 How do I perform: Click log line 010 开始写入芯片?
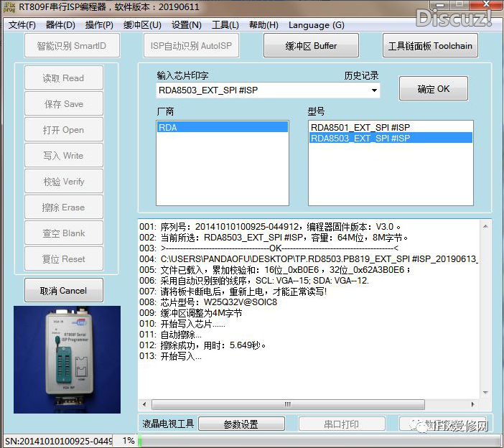[x=182, y=324]
